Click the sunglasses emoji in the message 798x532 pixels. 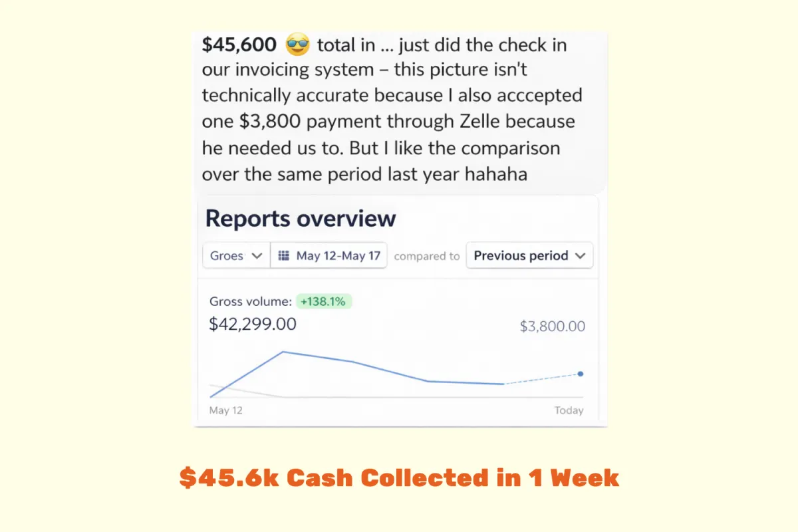point(296,46)
